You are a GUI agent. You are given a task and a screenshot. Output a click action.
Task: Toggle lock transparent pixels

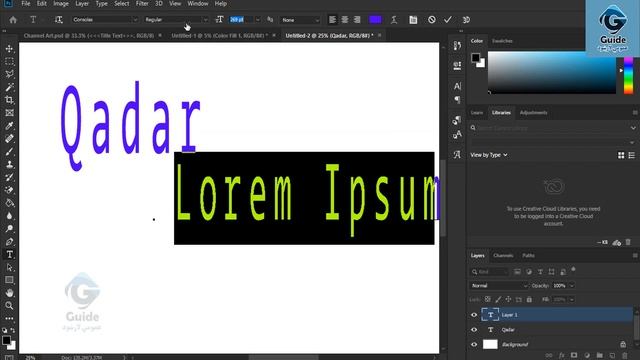click(x=488, y=299)
